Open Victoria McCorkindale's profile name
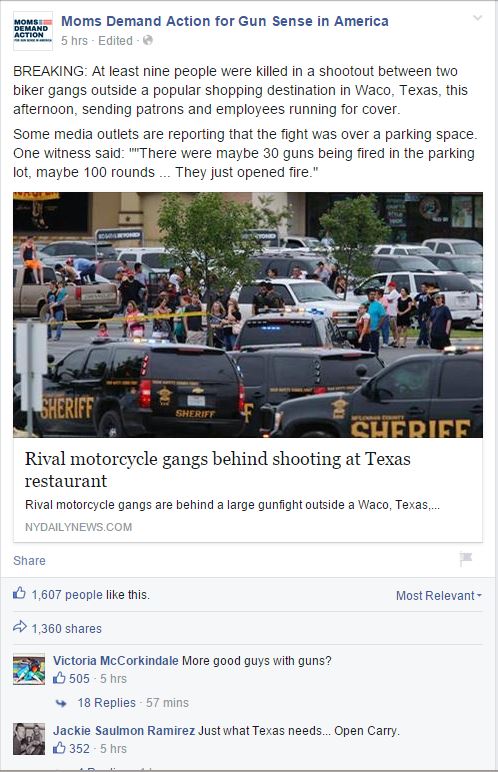The image size is (498, 772). (116, 661)
